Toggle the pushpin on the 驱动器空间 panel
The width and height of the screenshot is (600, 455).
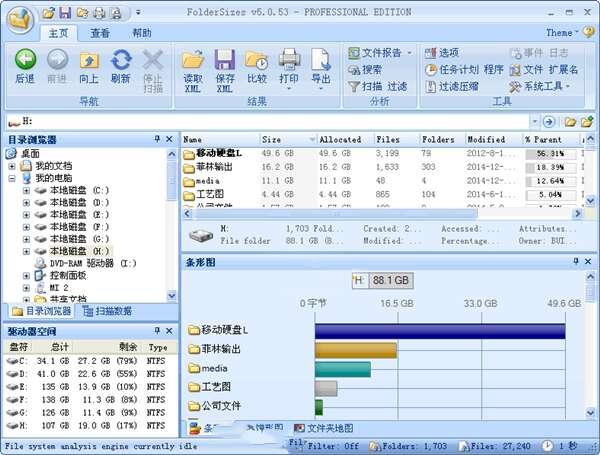(157, 331)
